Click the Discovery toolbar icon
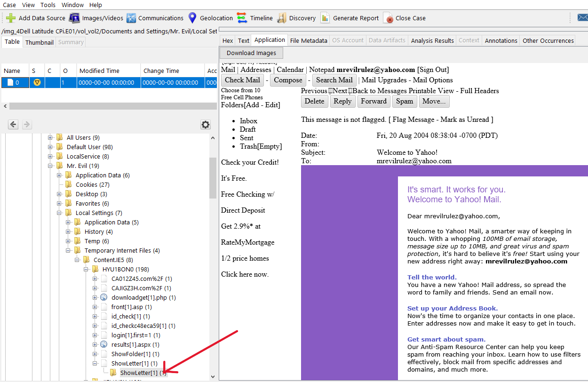This screenshot has width=588, height=382. [x=281, y=18]
